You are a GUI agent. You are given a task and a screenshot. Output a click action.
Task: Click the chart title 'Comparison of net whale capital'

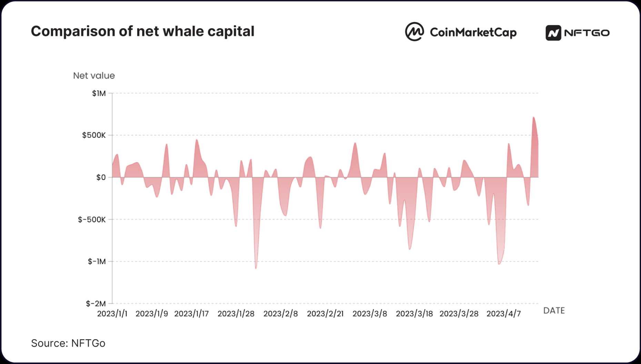[x=142, y=31]
